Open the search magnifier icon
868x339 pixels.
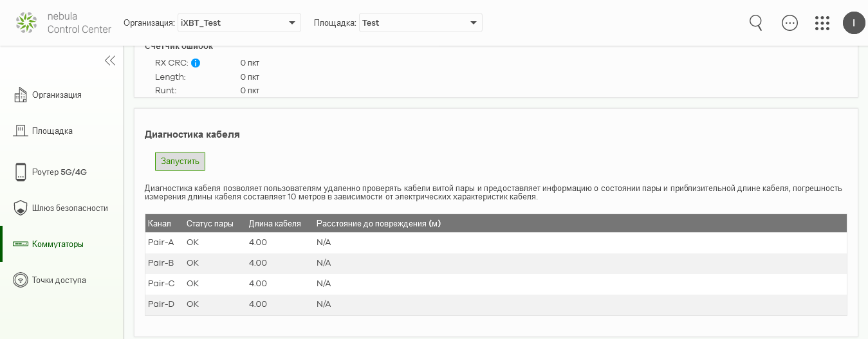(756, 23)
